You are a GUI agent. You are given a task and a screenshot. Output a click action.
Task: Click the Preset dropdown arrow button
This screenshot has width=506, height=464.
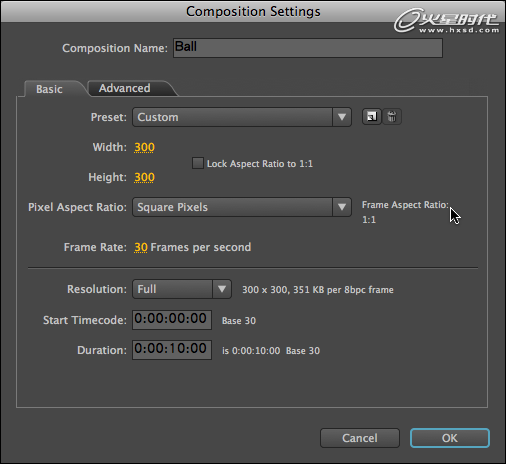(x=342, y=117)
